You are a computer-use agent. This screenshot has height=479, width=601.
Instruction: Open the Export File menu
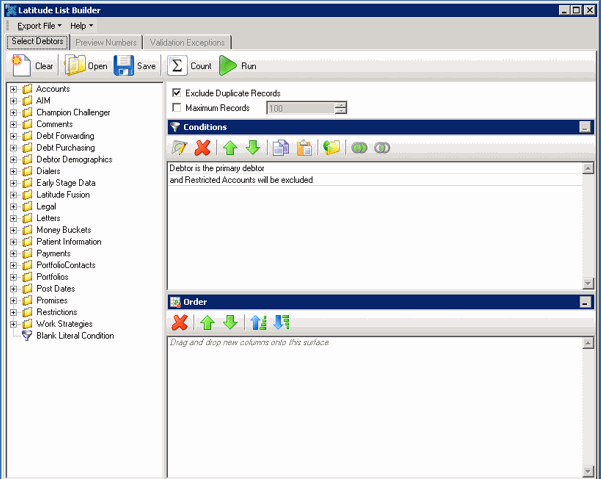pos(39,25)
